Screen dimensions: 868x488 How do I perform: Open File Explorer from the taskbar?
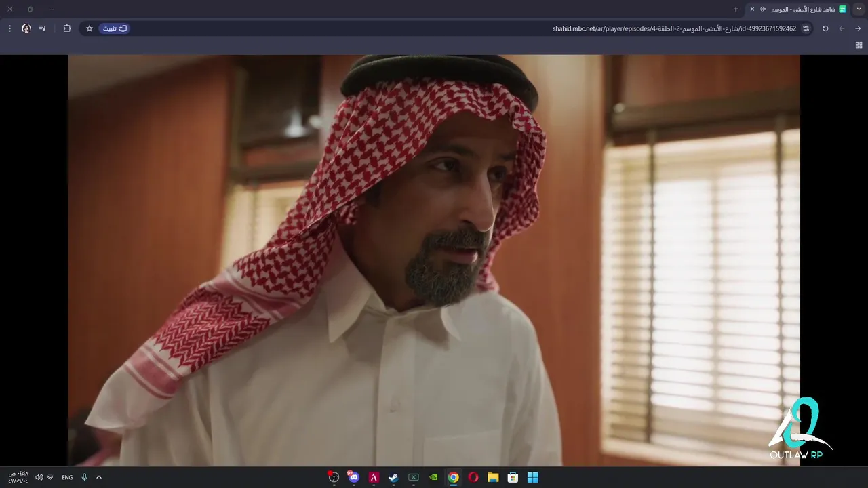pos(493,477)
